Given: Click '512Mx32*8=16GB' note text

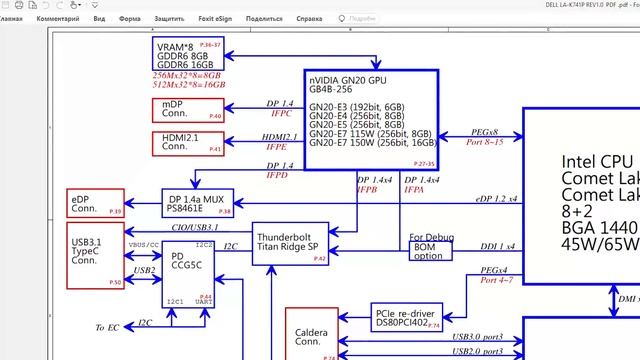Looking at the screenshot, I should (x=189, y=84).
